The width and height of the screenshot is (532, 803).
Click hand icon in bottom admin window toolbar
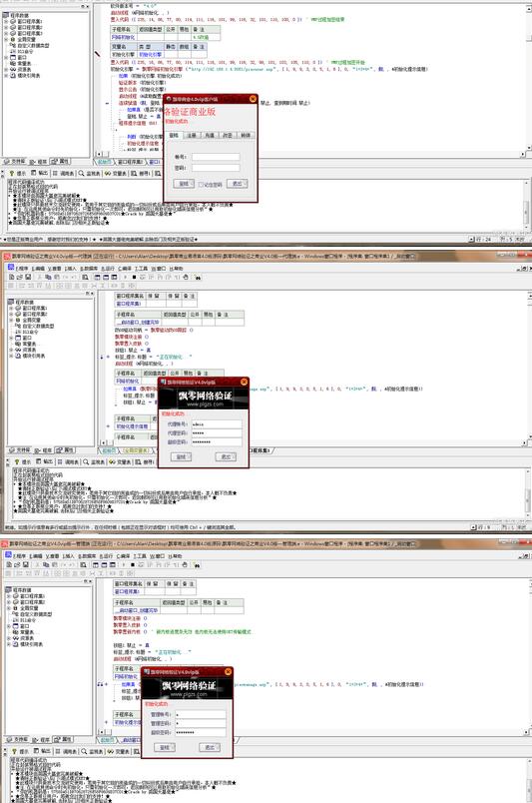click(184, 565)
